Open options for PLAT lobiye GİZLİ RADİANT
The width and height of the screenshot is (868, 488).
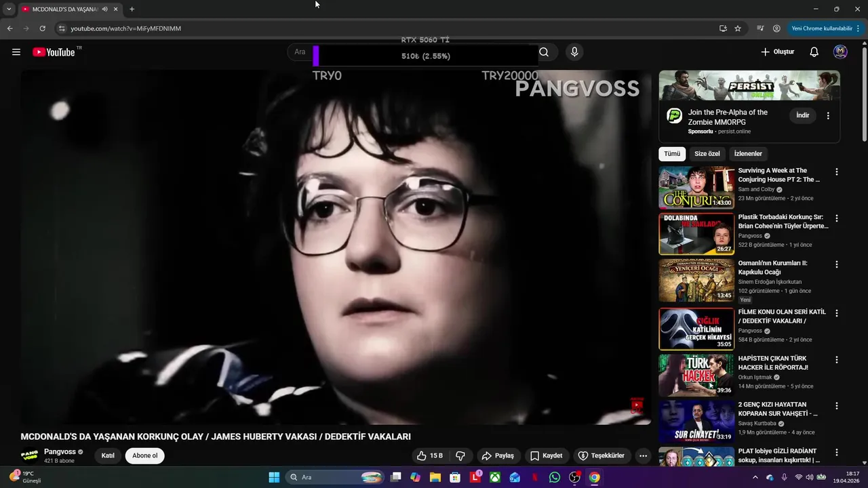click(836, 452)
